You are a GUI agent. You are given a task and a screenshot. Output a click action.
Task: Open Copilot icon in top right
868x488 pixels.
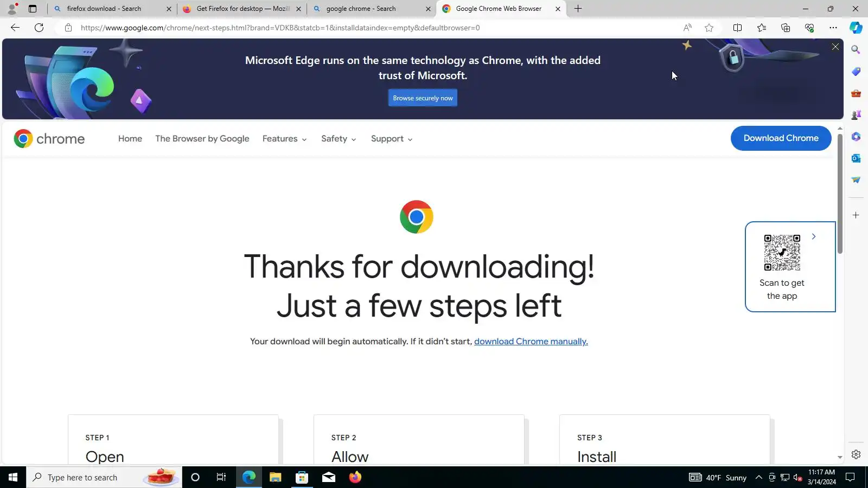tap(856, 28)
